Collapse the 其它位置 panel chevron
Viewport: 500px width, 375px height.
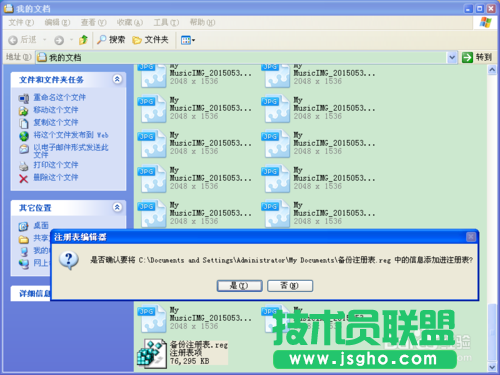[117, 207]
